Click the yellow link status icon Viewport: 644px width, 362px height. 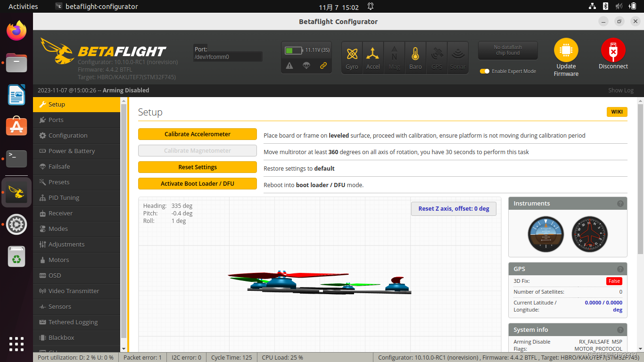pyautogui.click(x=323, y=66)
